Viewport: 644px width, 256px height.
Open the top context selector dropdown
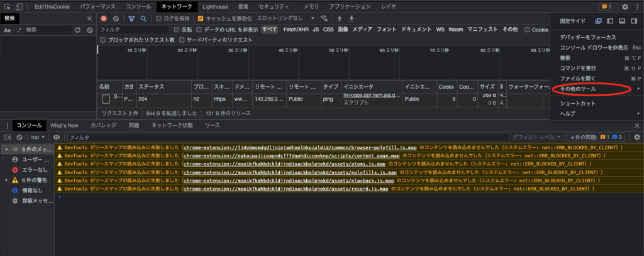point(38,136)
